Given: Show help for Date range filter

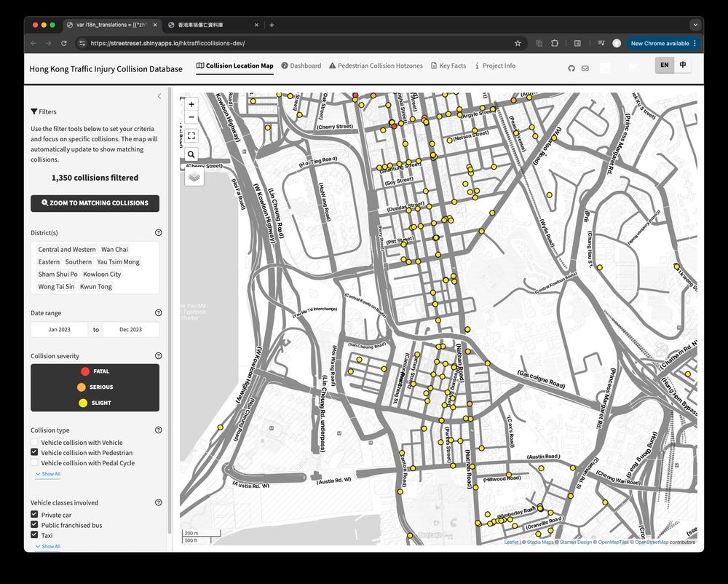Looking at the screenshot, I should coord(158,313).
